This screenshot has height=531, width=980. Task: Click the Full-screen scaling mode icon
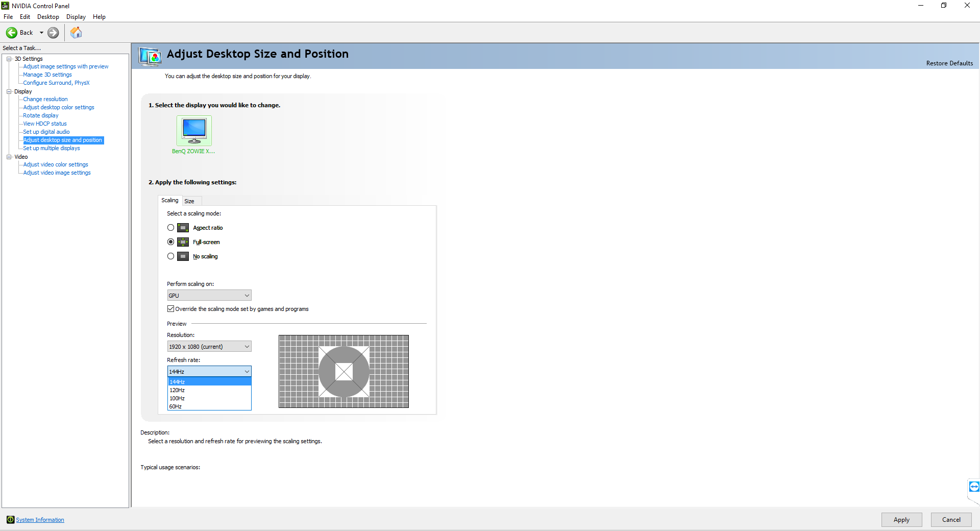tap(183, 242)
